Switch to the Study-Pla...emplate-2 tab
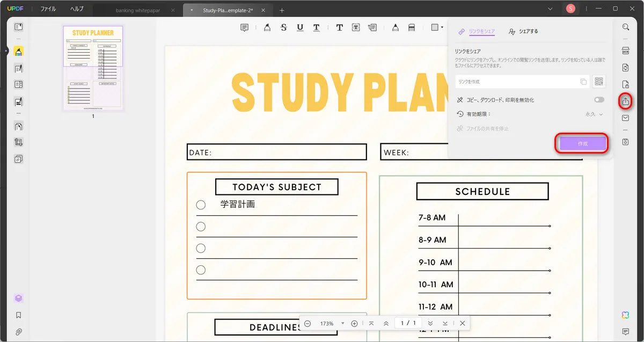Screen dimensions: 644x342 (228, 10)
